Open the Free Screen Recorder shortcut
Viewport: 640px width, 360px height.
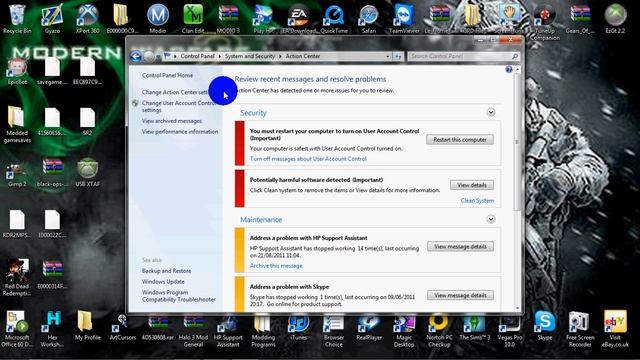point(580,329)
